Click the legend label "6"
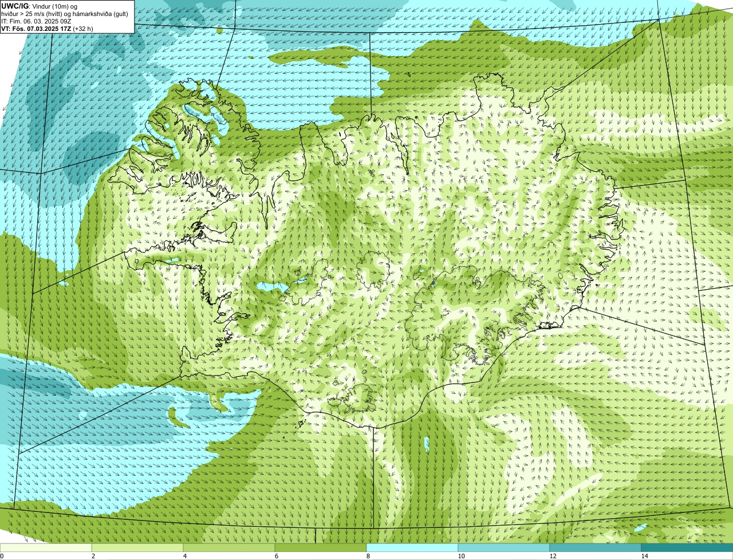The image size is (733, 560). pos(276,556)
